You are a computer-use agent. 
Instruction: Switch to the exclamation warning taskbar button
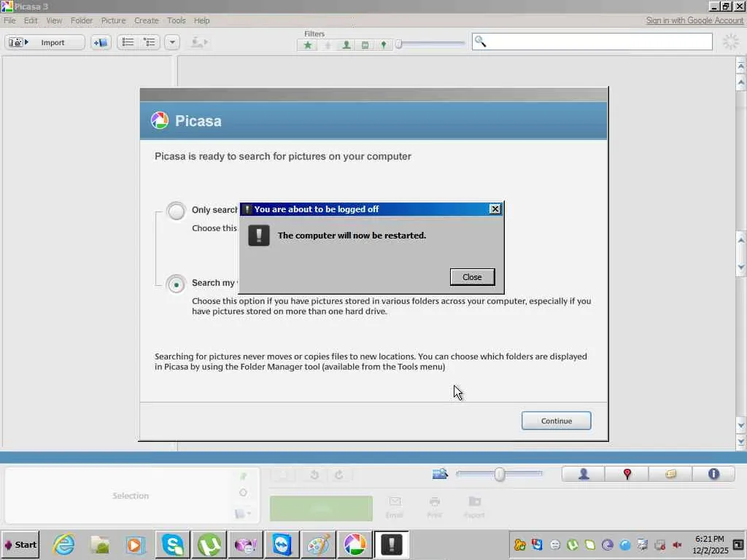392,545
